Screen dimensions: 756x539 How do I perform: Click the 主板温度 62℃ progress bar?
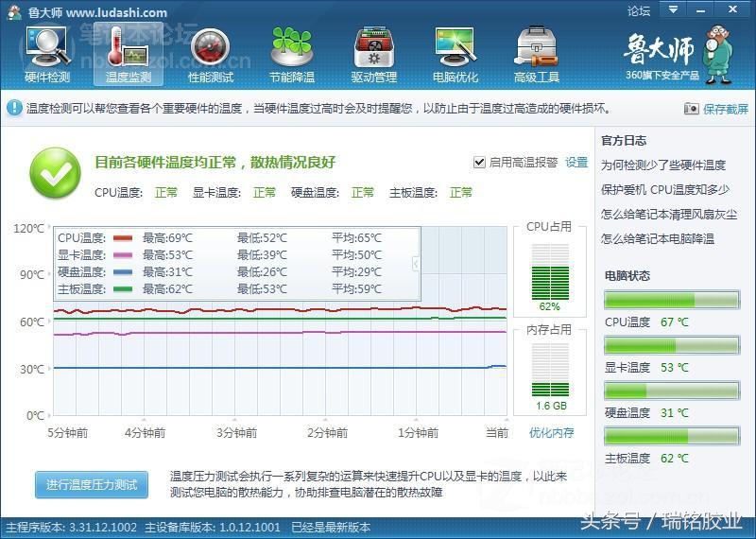point(672,436)
